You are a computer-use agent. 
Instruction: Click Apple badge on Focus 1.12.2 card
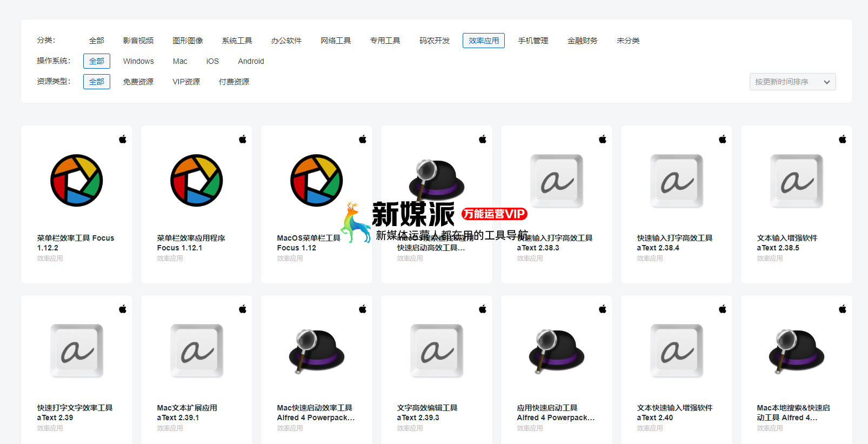123,139
